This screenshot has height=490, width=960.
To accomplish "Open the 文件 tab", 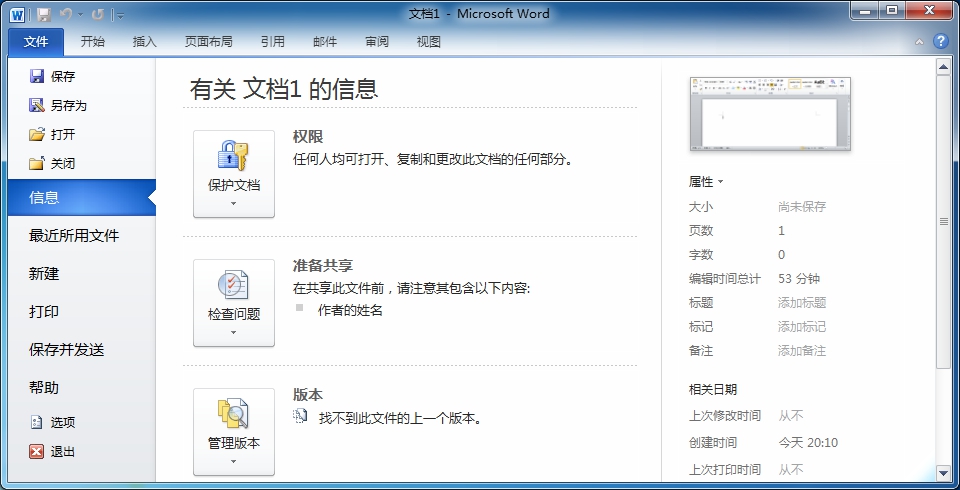I will (x=36, y=42).
